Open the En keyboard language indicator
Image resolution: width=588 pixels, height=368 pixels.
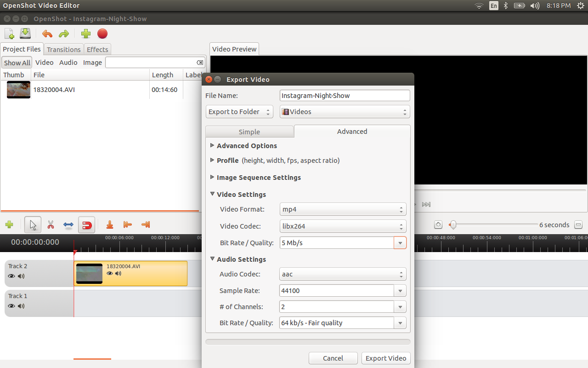coord(494,6)
